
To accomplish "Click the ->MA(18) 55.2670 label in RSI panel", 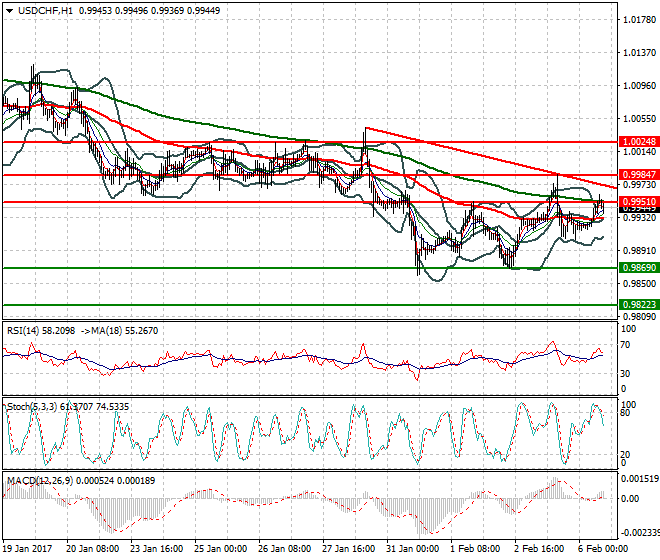I will coord(119,331).
